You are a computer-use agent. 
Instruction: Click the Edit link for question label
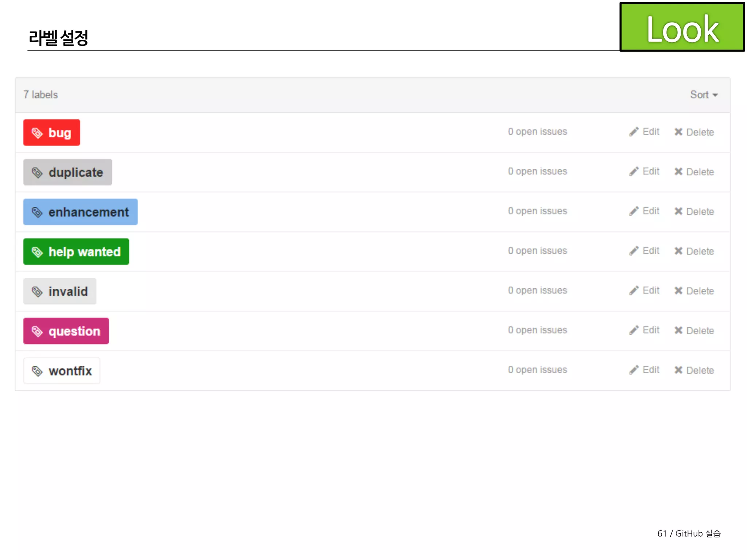click(651, 330)
